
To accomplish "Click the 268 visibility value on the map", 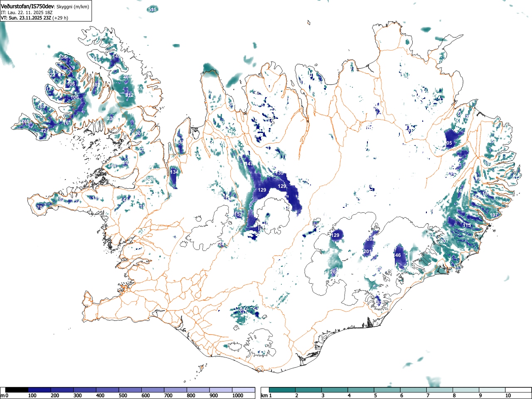I will 128,76.
